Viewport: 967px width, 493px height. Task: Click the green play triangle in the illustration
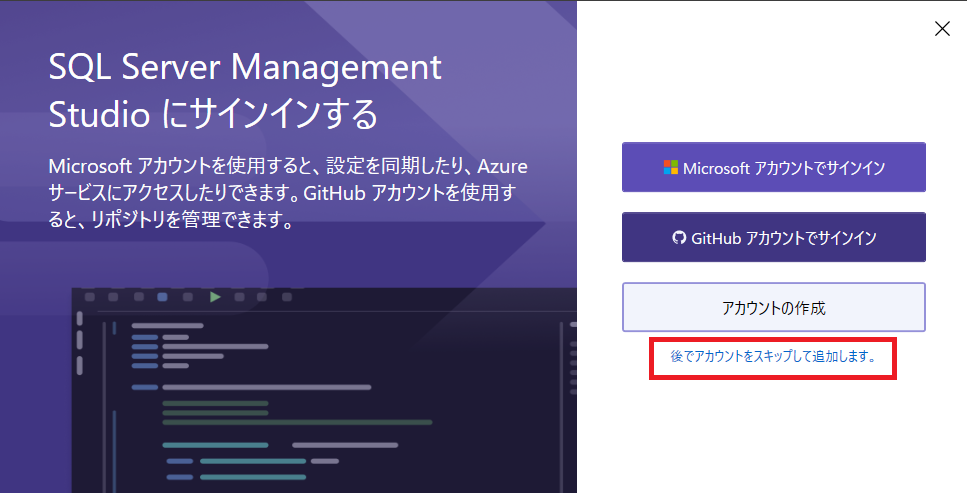(x=215, y=297)
